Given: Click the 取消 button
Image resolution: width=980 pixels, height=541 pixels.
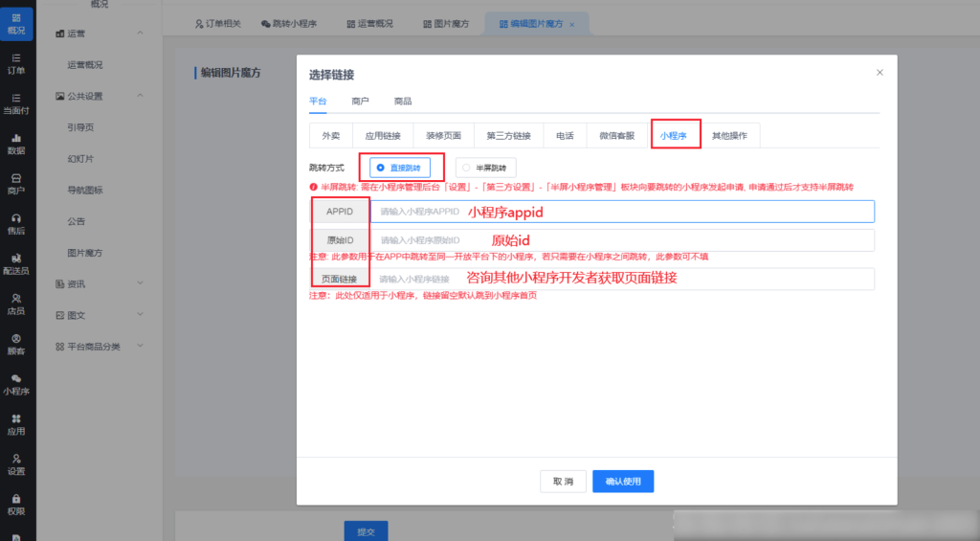Looking at the screenshot, I should point(563,482).
